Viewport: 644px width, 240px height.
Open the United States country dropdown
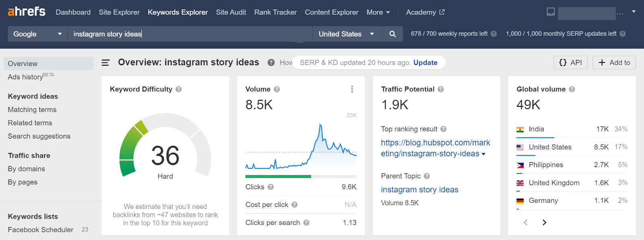pos(346,34)
